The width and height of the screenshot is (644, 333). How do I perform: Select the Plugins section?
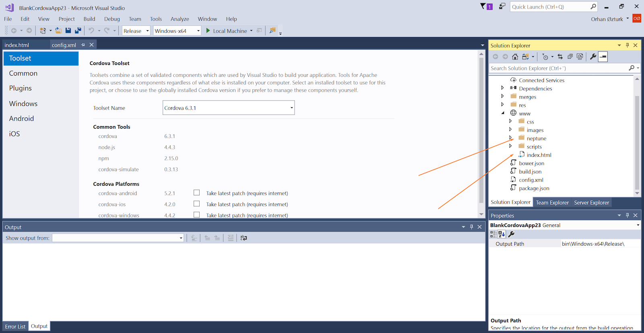[21, 88]
